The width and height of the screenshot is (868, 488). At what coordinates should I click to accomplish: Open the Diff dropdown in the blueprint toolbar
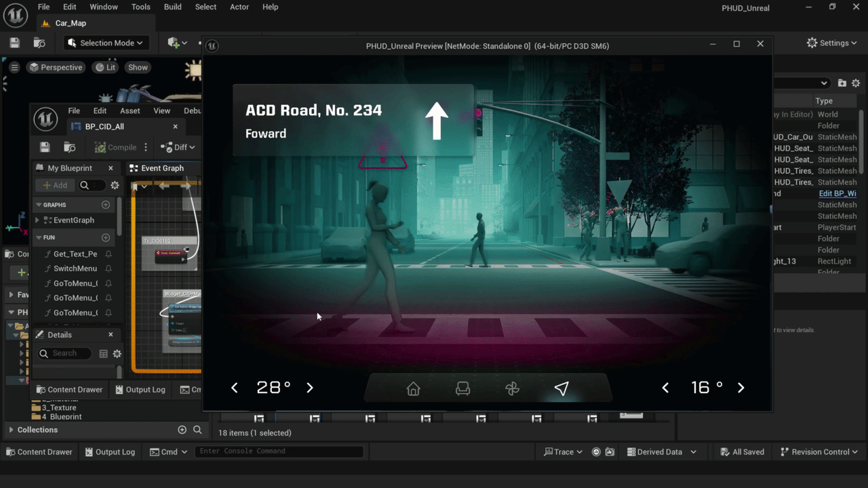[177, 147]
